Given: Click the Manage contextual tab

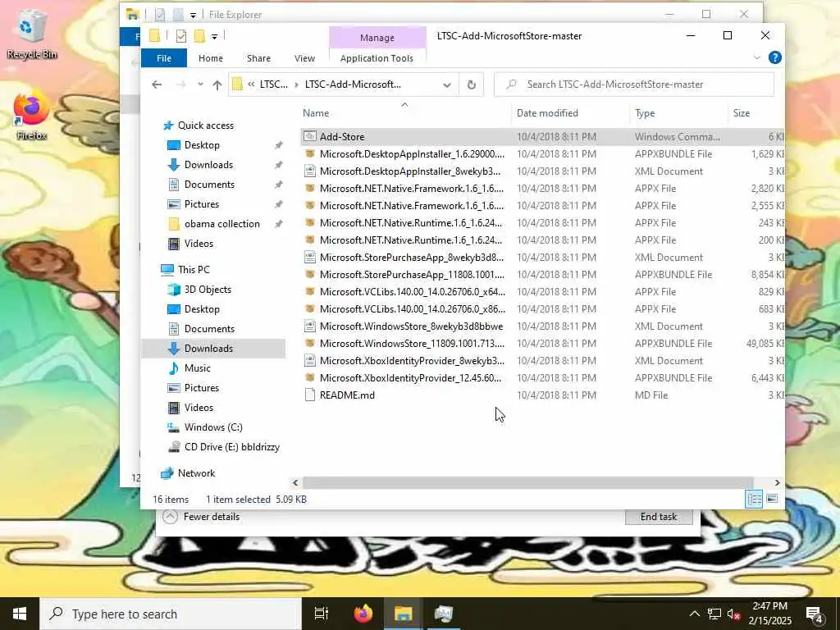Looking at the screenshot, I should [x=377, y=38].
